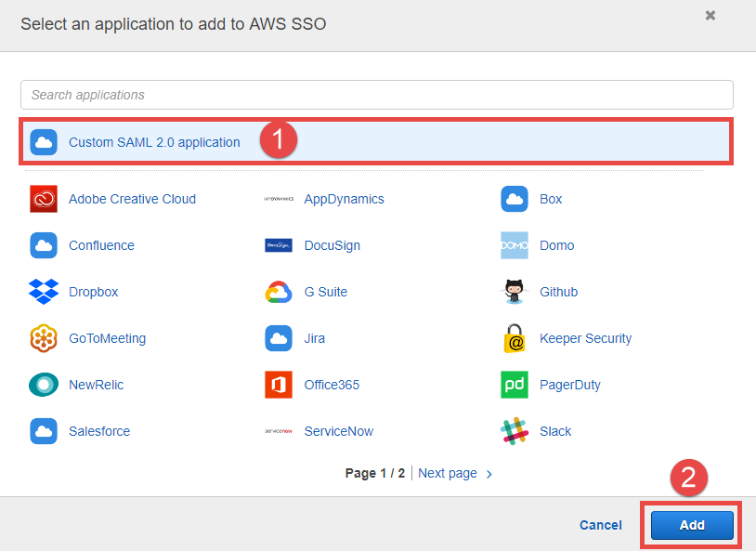Select the GoToMeeting application name
The height and width of the screenshot is (551, 756).
(x=107, y=338)
